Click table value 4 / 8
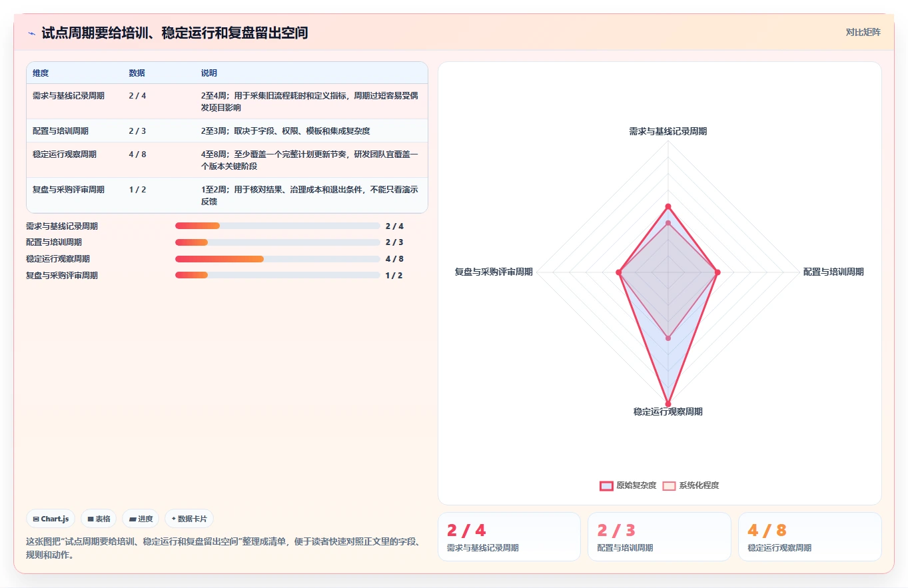 pos(137,154)
